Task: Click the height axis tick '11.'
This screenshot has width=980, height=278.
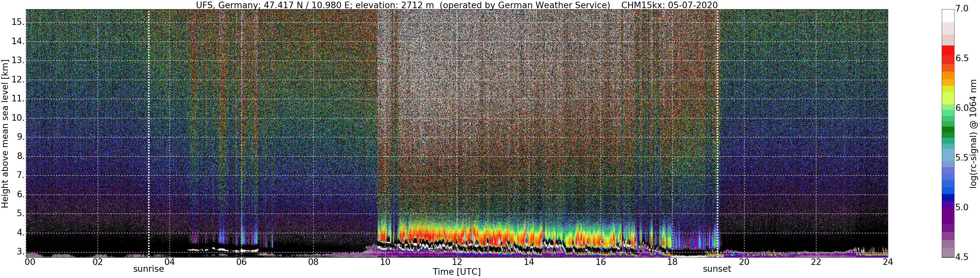Action: pyautogui.click(x=18, y=99)
